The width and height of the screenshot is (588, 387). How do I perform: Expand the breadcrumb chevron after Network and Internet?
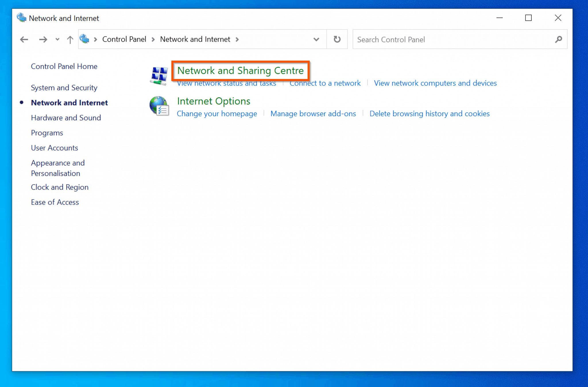(237, 39)
